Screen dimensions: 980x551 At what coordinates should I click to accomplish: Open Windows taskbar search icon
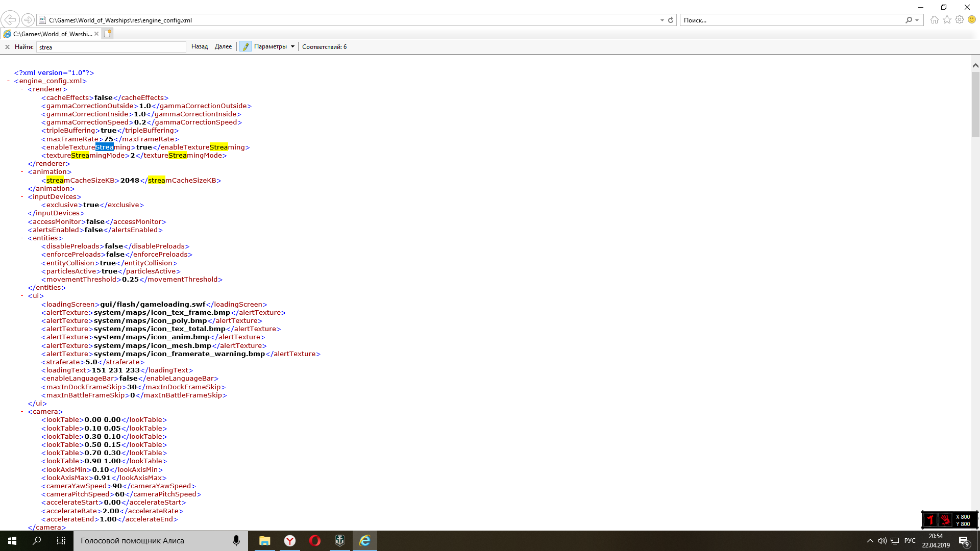point(37,541)
